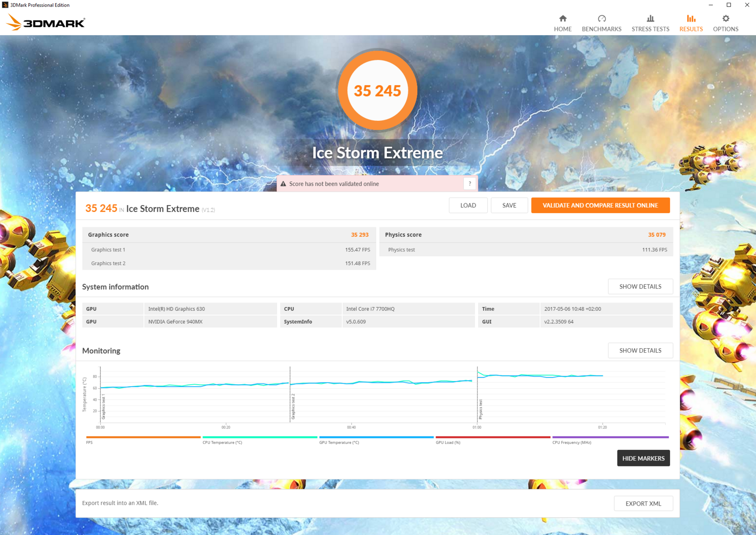Select the Intel(R) HD Graphics 630 cell
This screenshot has height=535, width=756.
(210, 309)
